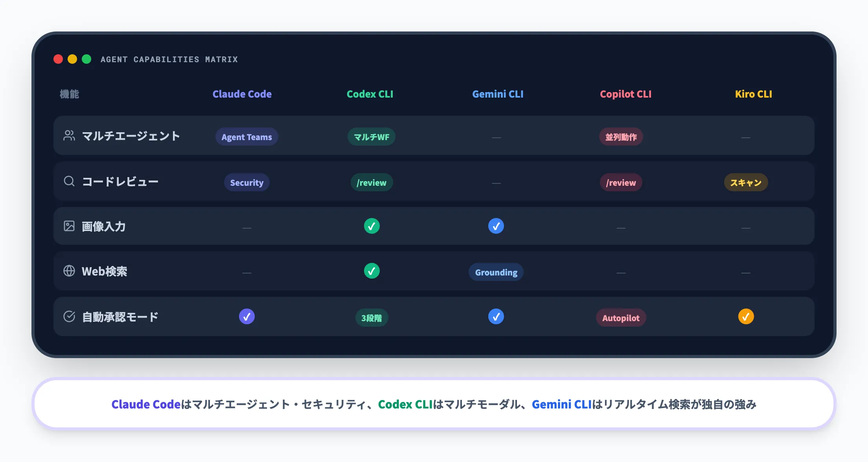The image size is (868, 462).
Task: Click Codex CLI image input checkmark
Action: (x=371, y=226)
